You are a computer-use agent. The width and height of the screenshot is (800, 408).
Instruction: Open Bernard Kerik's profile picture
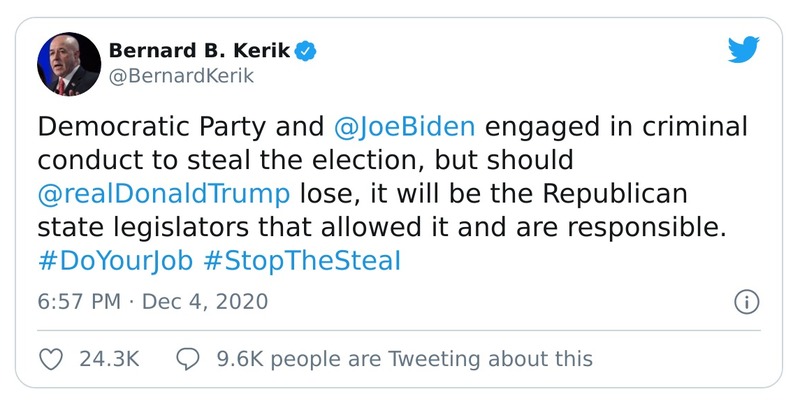[68, 65]
